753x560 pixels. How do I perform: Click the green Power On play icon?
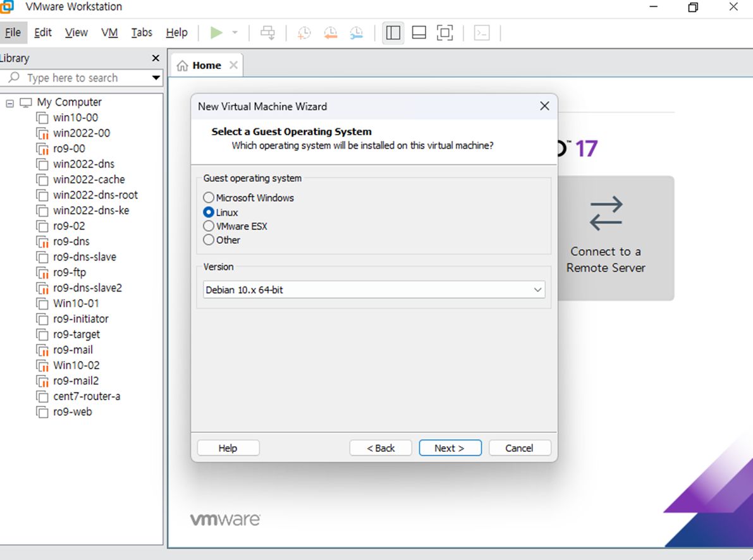(x=217, y=33)
